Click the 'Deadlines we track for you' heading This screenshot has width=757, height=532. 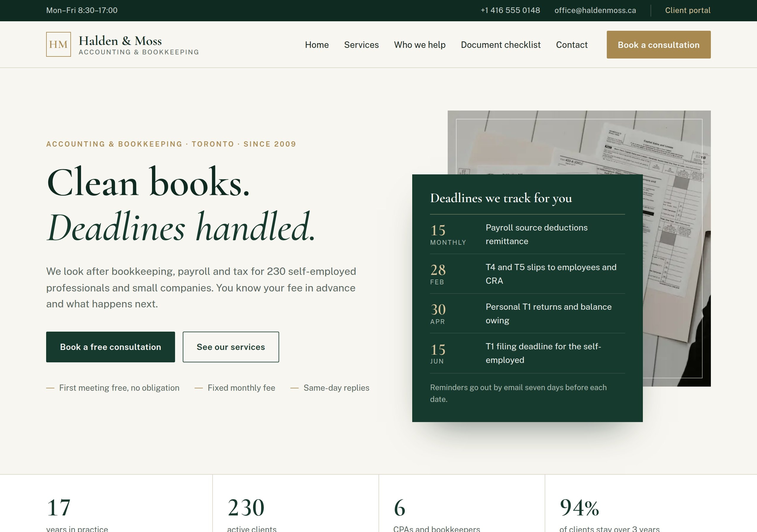pos(501,198)
